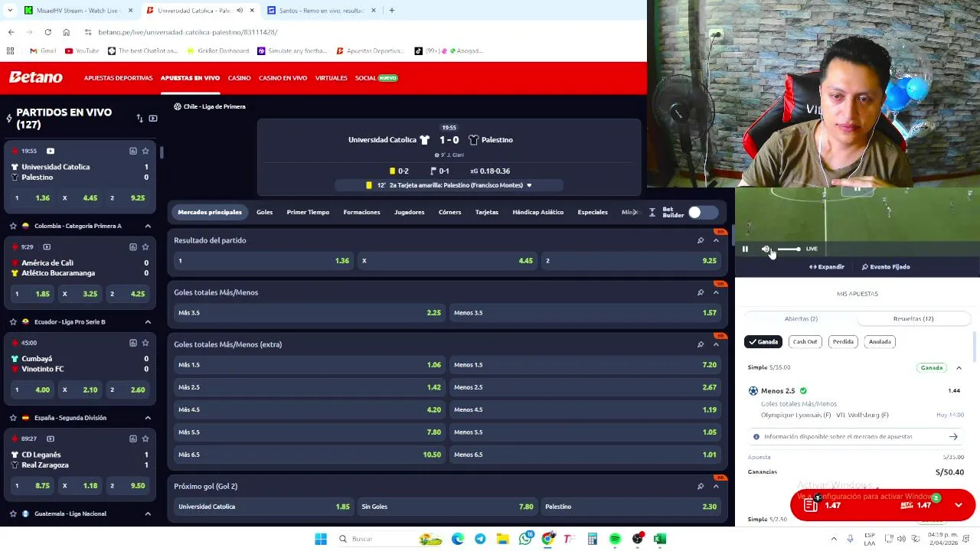The width and height of the screenshot is (980, 551).
Task: Click the Betano logo
Action: [x=35, y=77]
